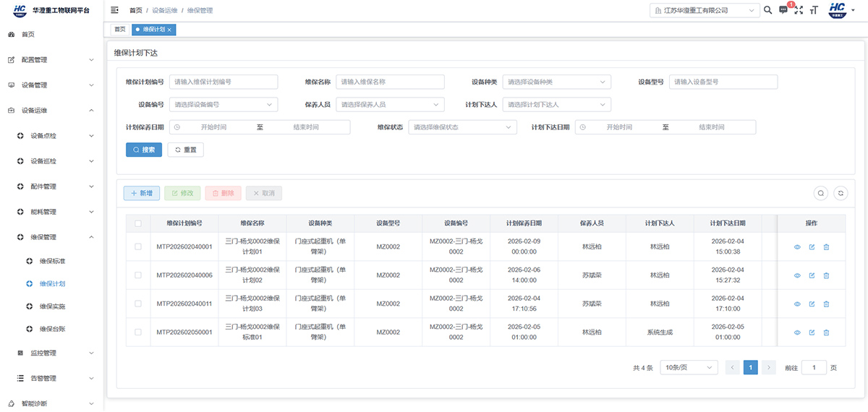This screenshot has width=868, height=412.
Task: Click the 重置 button
Action: tap(186, 150)
